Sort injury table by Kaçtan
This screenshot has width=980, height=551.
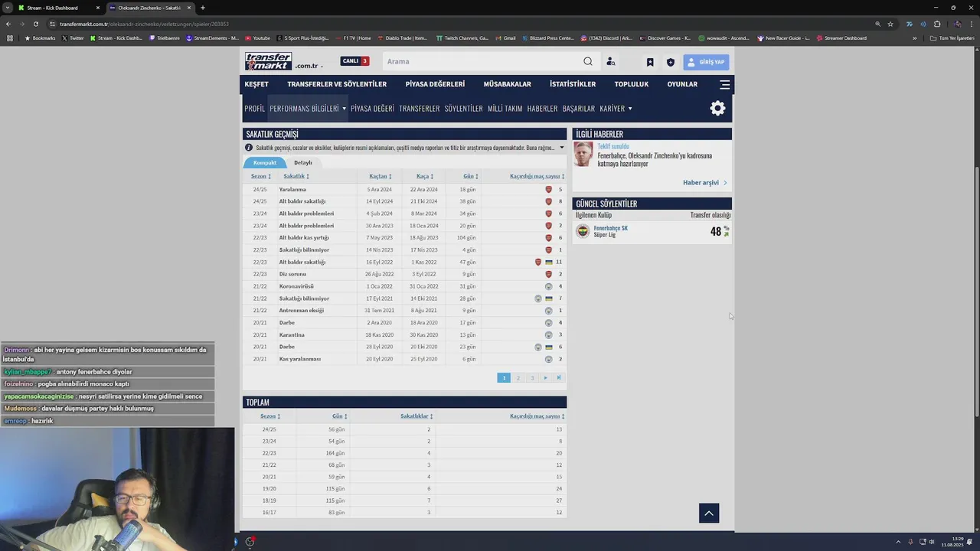click(x=381, y=177)
